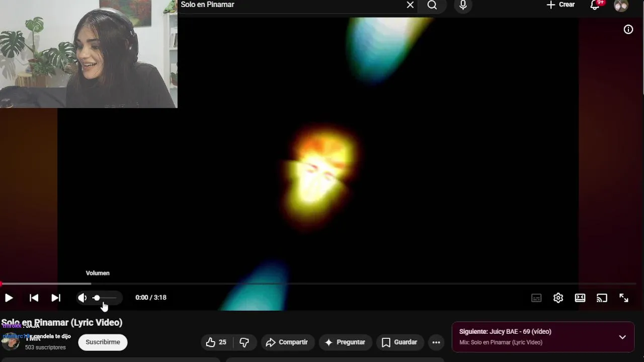644x362 pixels.
Task: Skip to the next video
Action: click(x=56, y=298)
